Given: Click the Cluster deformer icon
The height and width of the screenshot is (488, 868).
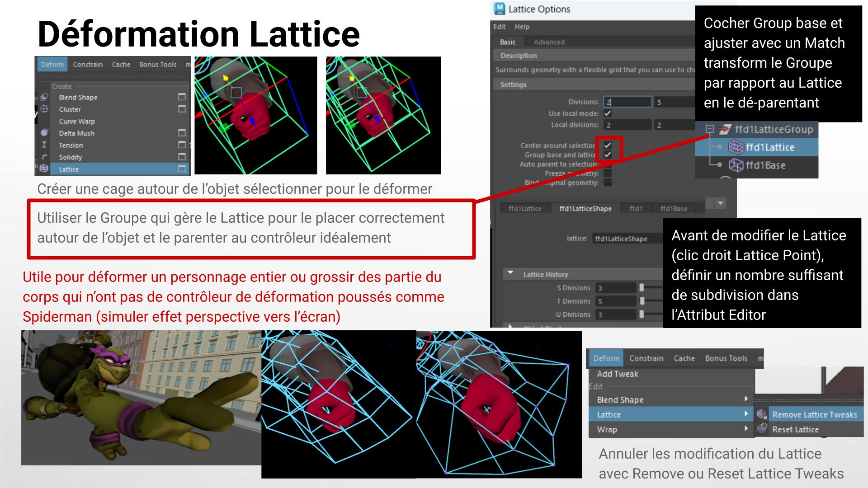Looking at the screenshot, I should 44,109.
